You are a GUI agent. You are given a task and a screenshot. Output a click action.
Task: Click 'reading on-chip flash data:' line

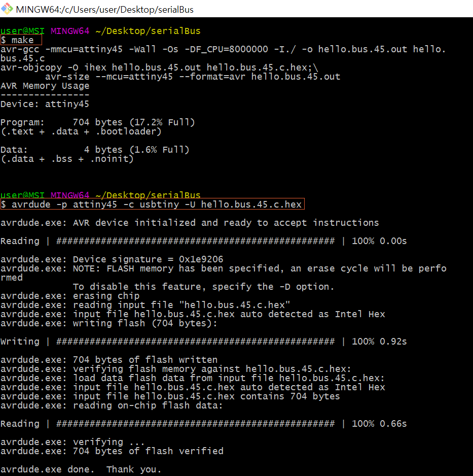click(x=112, y=405)
